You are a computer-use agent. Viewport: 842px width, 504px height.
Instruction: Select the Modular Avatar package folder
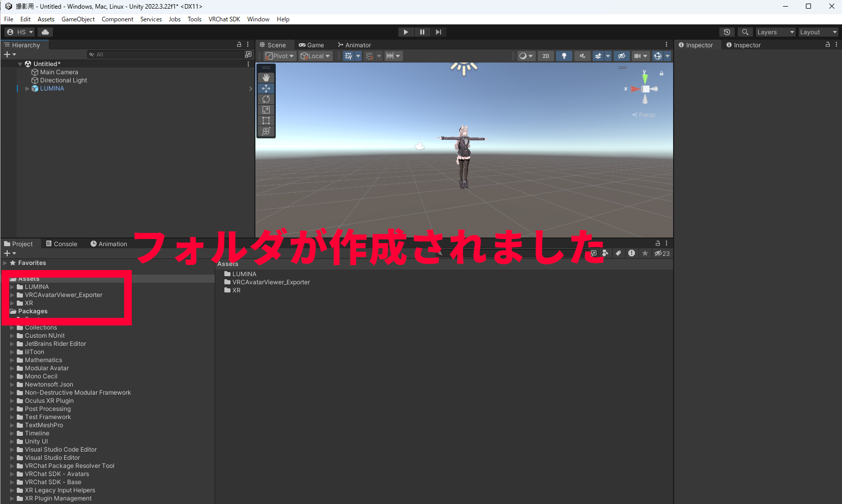tap(47, 368)
